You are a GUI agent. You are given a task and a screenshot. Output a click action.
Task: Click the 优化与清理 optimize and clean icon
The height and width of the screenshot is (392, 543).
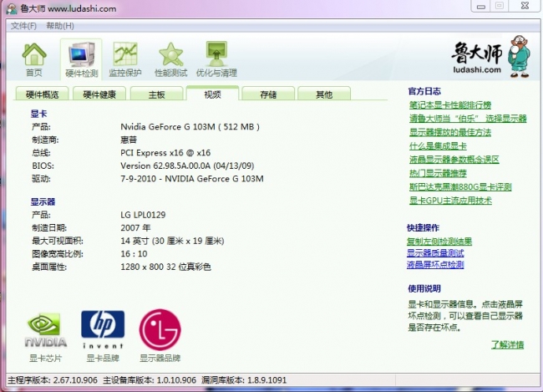[217, 59]
